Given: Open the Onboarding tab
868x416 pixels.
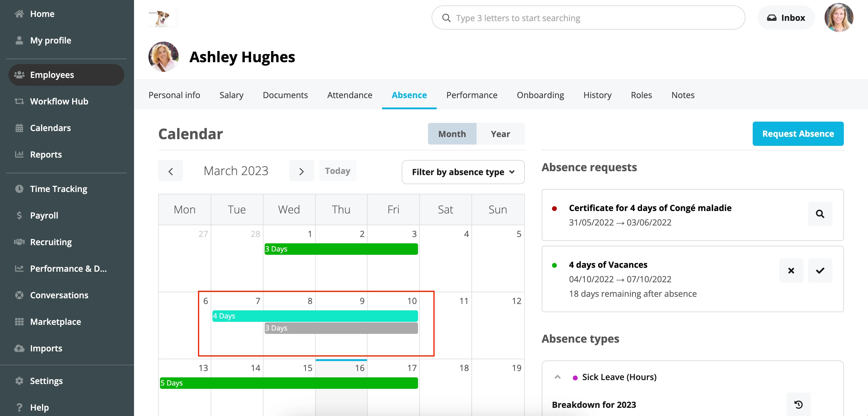Looking at the screenshot, I should tap(540, 95).
